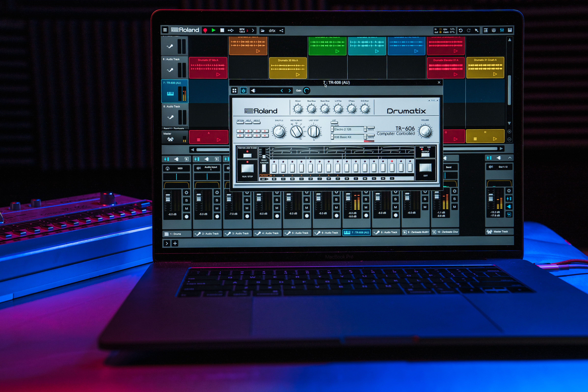Open plugin grid view icon in TR-606 window
Screen dimensions: 588x392
pyautogui.click(x=234, y=91)
